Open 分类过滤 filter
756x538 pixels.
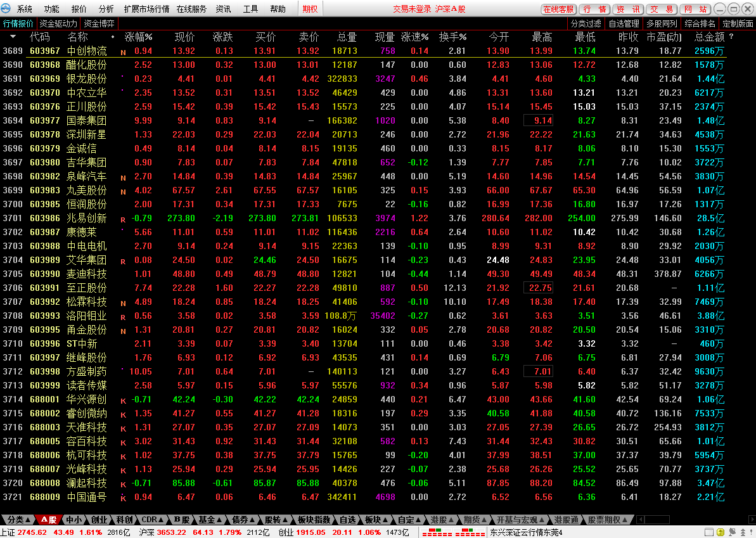(586, 23)
